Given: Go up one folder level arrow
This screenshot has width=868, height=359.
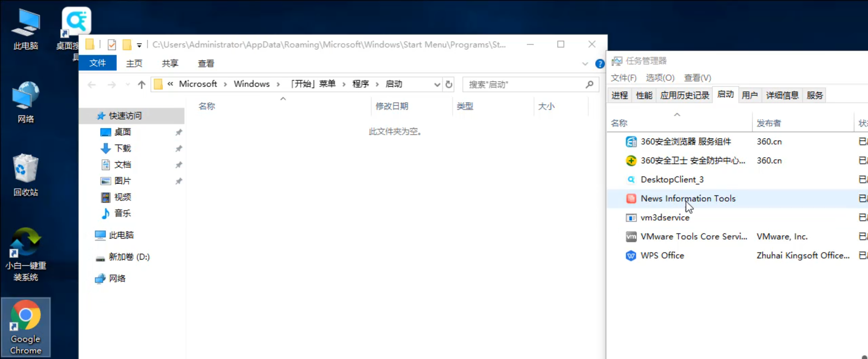Looking at the screenshot, I should pos(142,85).
